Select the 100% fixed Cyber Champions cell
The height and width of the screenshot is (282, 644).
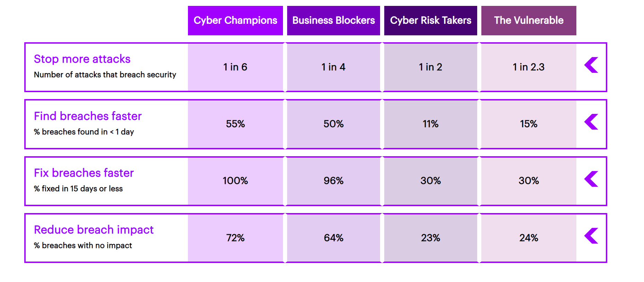[235, 180]
